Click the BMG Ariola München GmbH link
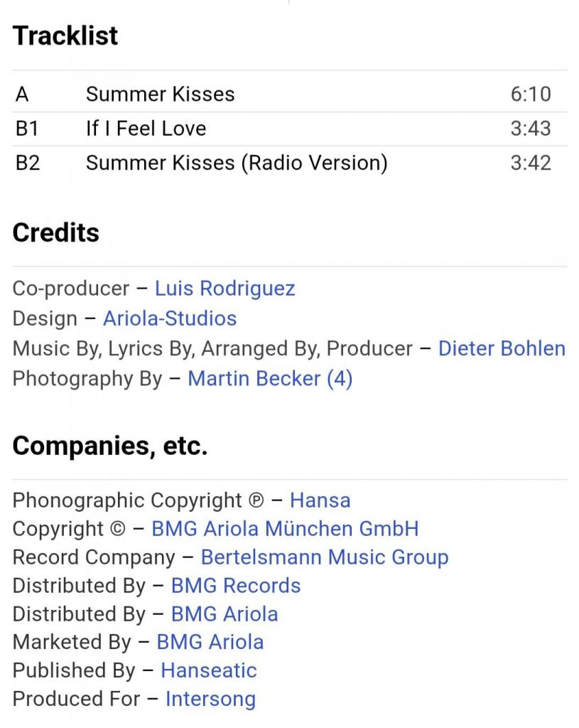 285,529
